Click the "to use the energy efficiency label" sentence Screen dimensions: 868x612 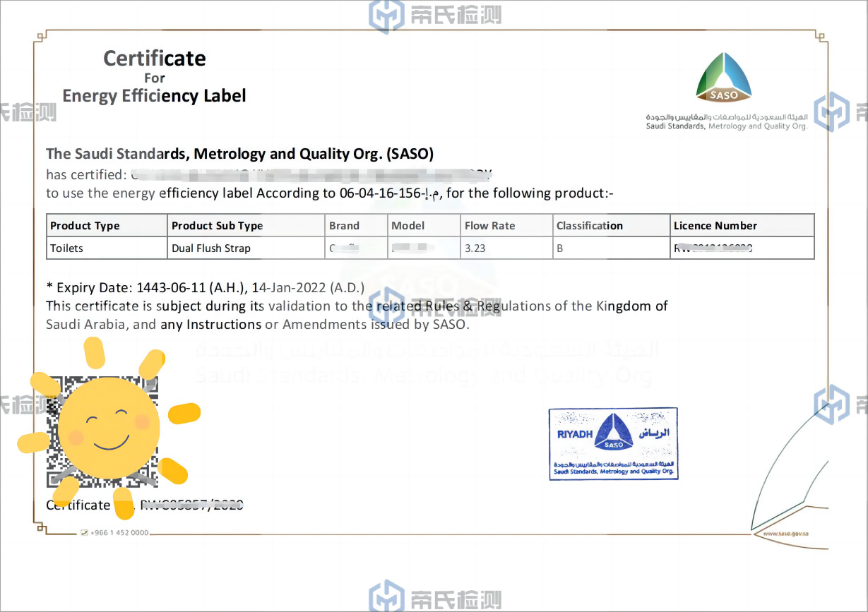pos(330,193)
